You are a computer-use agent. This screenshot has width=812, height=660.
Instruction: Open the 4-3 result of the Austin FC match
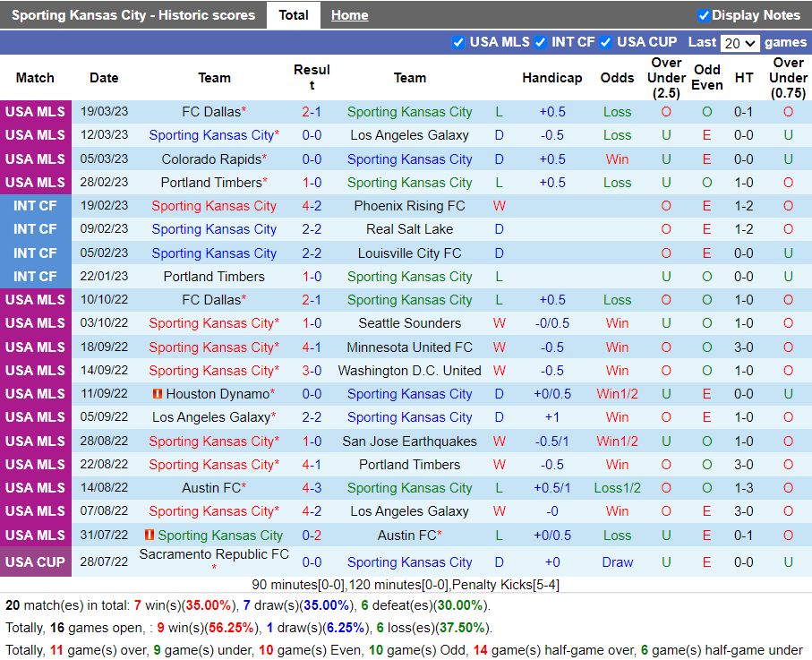tap(312, 488)
